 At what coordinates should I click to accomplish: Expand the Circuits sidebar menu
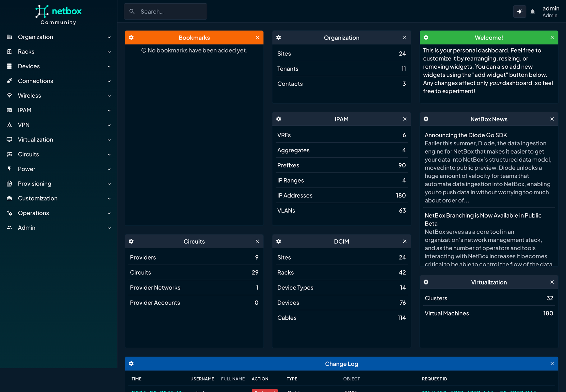(59, 155)
